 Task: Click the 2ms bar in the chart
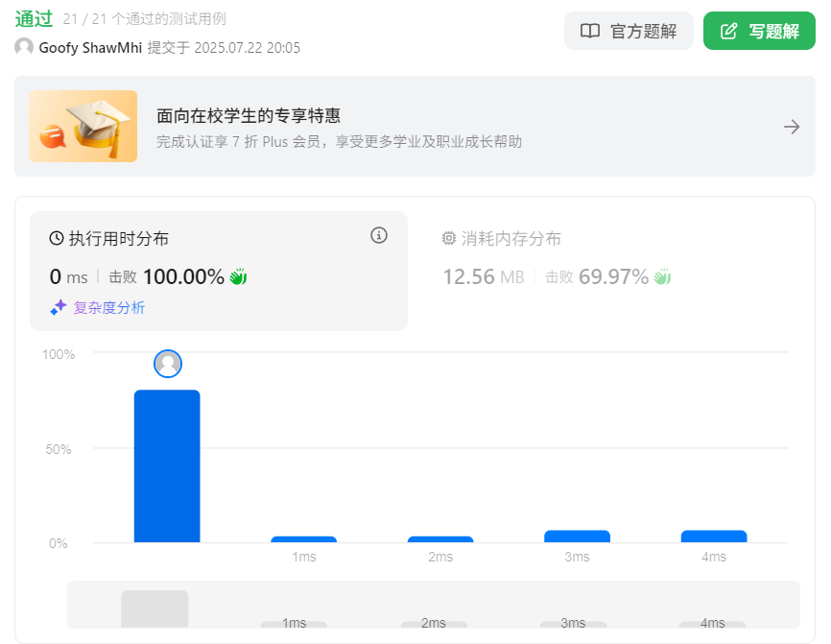(x=440, y=539)
